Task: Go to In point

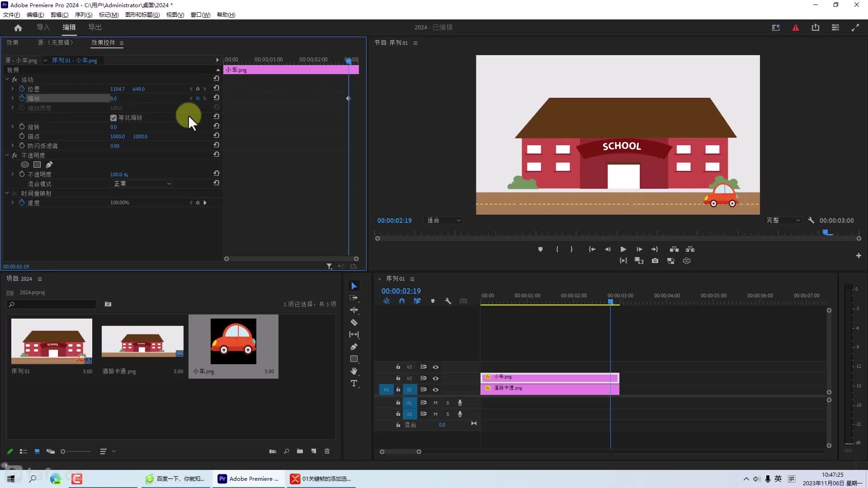Action: point(592,249)
